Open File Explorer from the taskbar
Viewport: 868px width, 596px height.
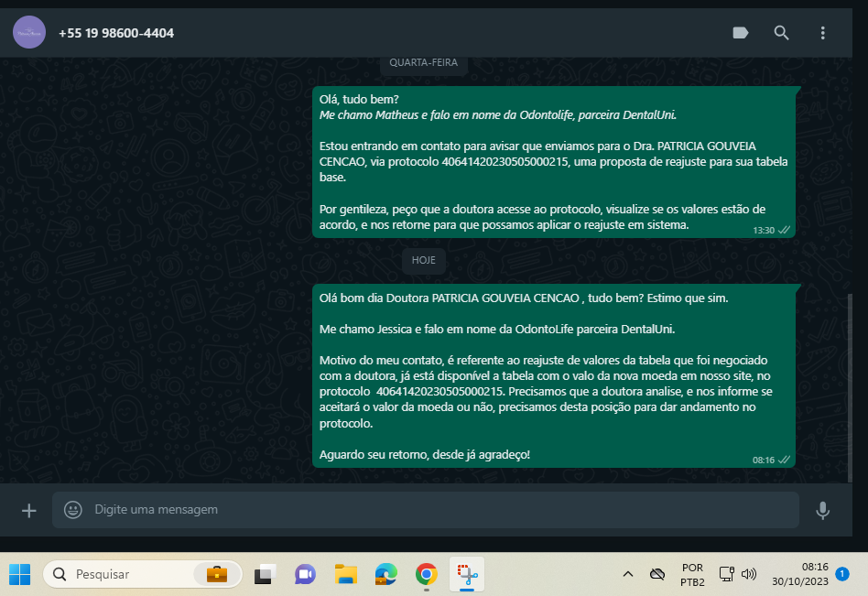click(346, 574)
